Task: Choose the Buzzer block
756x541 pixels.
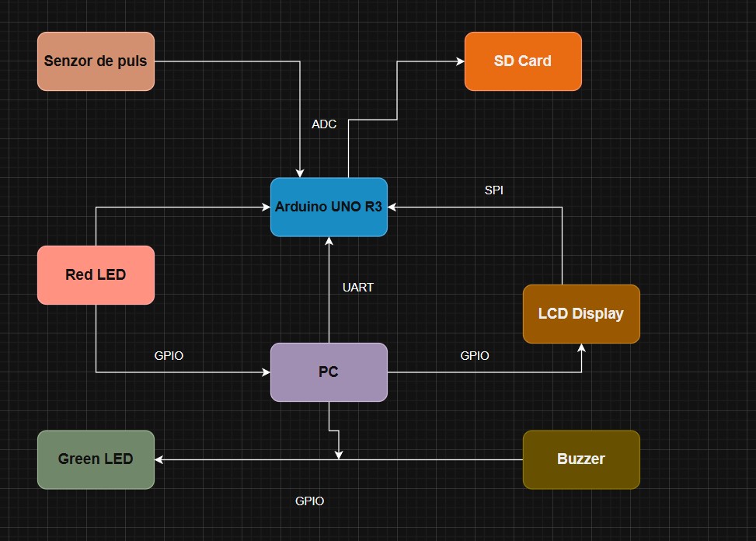Action: 580,459
